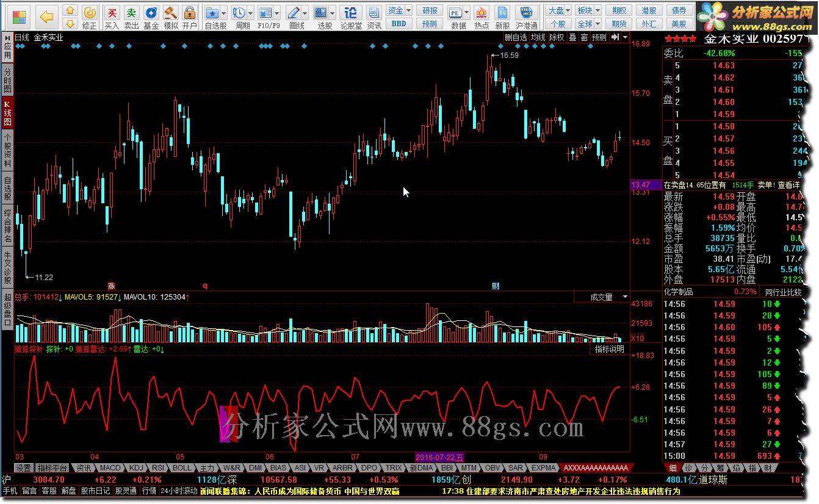Click the 周期 clock icon
Image resolution: width=819 pixels, height=504 pixels.
[x=239, y=13]
